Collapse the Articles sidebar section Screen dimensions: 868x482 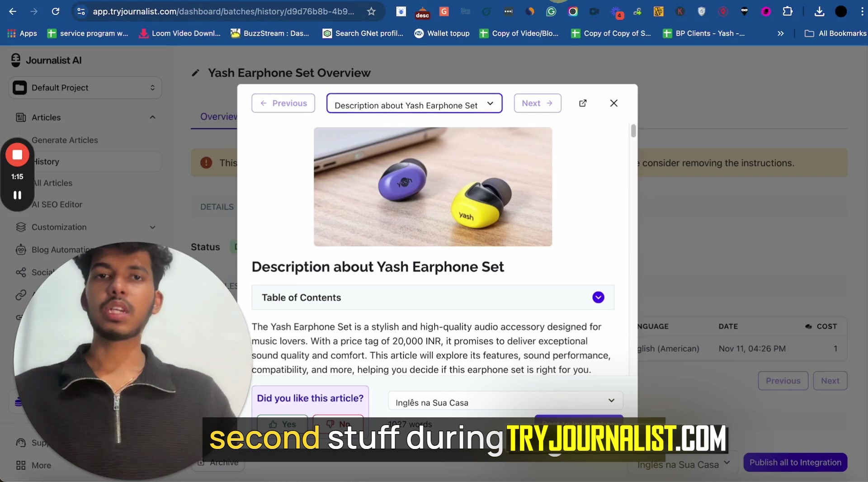[x=152, y=118]
